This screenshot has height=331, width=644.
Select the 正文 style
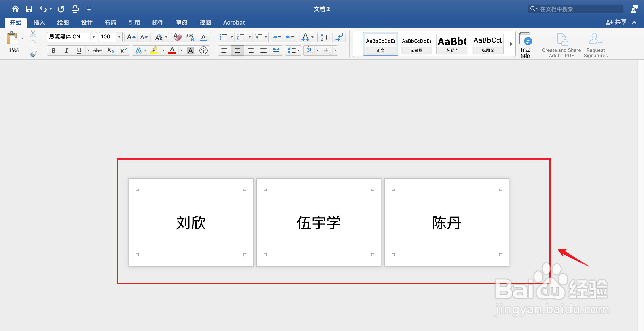[x=381, y=44]
